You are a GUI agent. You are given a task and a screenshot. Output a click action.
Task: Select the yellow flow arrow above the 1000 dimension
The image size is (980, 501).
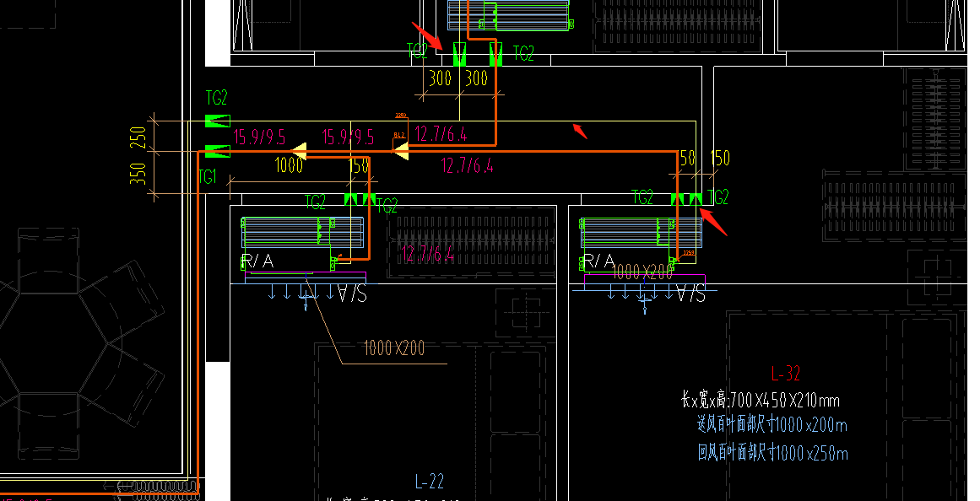point(299,151)
